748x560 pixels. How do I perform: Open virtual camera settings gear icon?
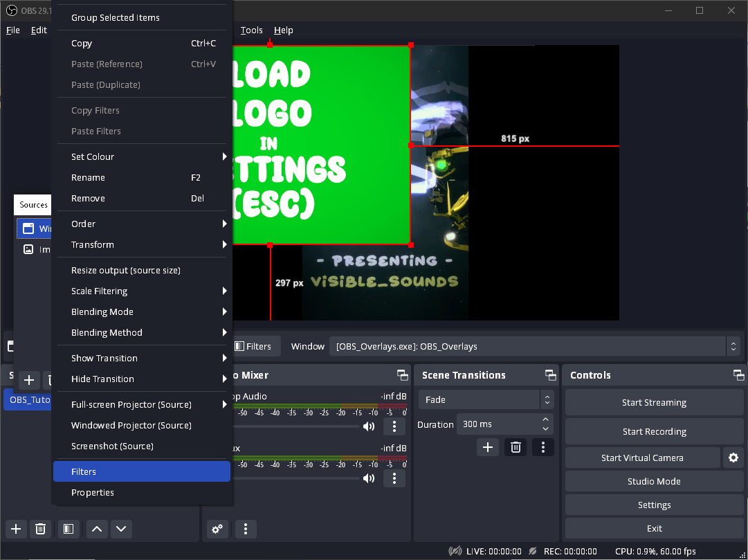733,458
